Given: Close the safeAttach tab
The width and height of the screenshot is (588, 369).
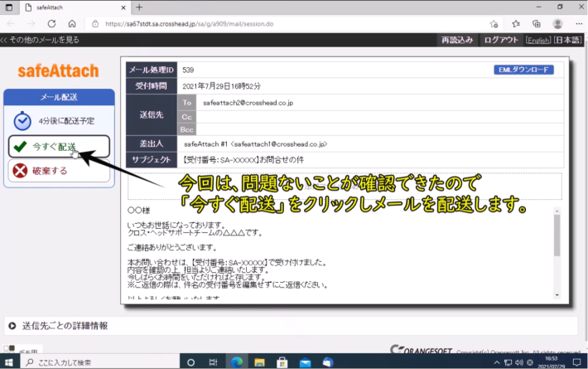Looking at the screenshot, I should pos(123,7).
